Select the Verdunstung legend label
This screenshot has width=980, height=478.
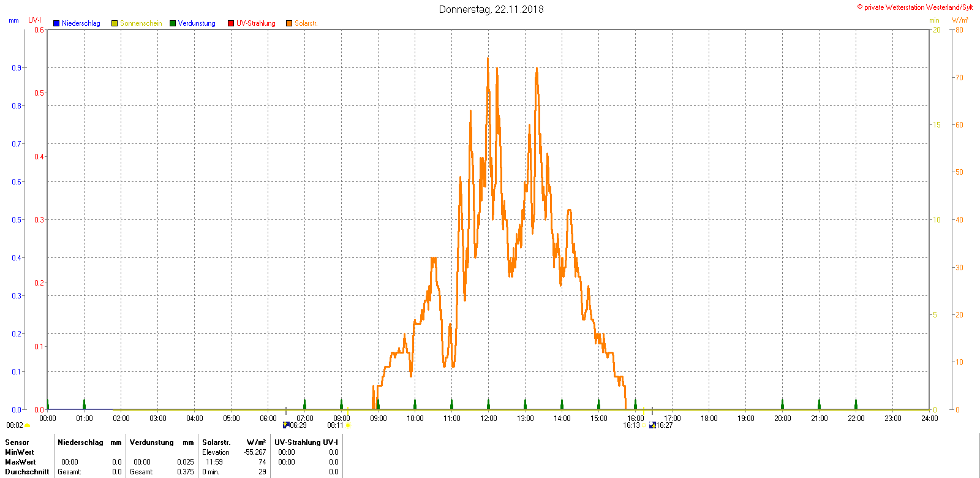coord(197,23)
